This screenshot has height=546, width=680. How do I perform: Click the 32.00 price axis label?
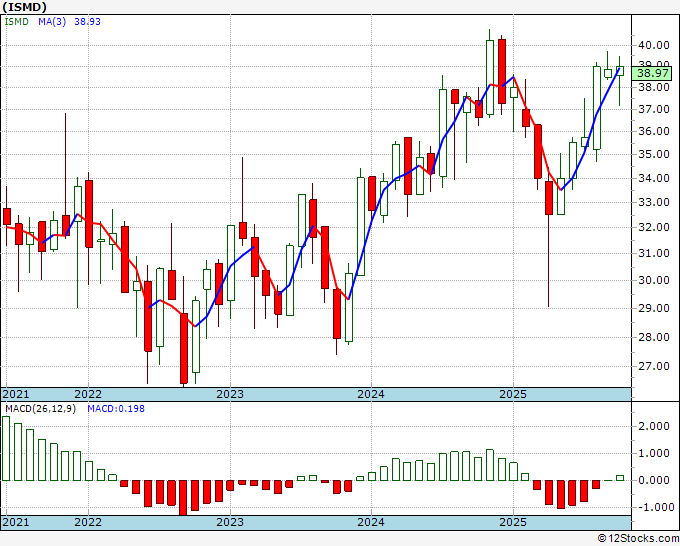point(654,227)
